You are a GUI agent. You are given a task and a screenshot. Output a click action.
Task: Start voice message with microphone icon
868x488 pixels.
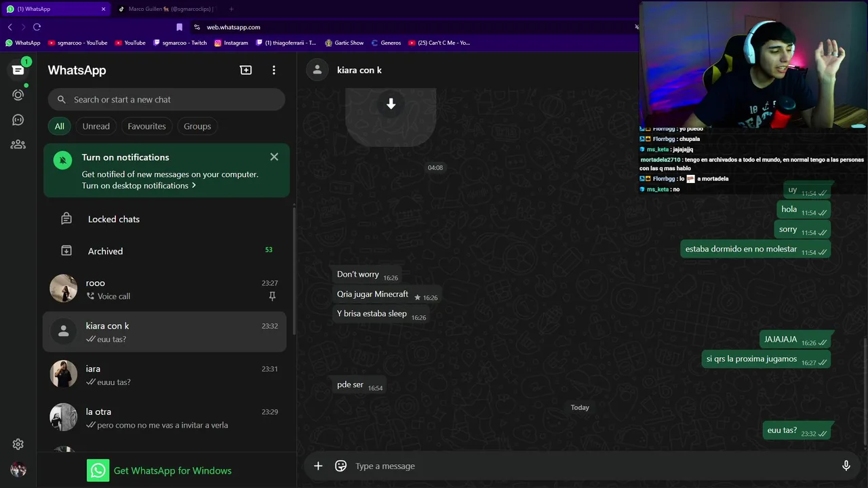point(846,466)
